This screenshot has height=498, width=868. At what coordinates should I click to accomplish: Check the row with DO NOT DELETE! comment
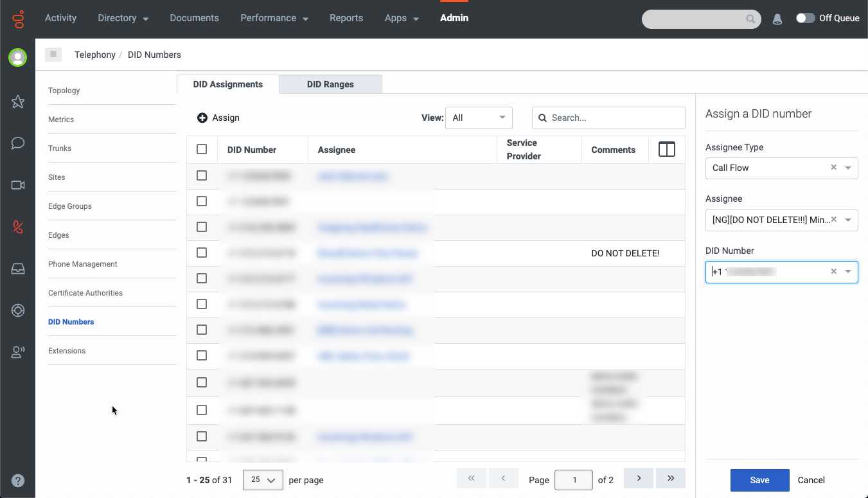point(202,253)
